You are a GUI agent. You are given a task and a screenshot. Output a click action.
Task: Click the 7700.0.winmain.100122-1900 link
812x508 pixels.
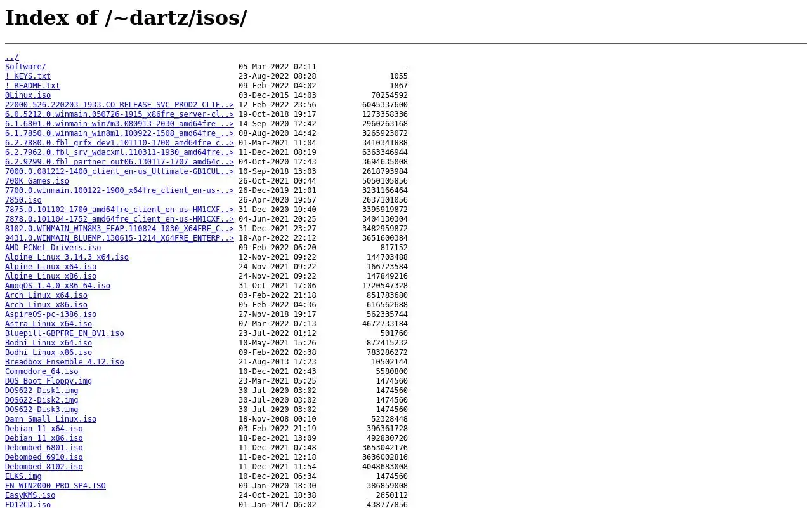coord(119,190)
